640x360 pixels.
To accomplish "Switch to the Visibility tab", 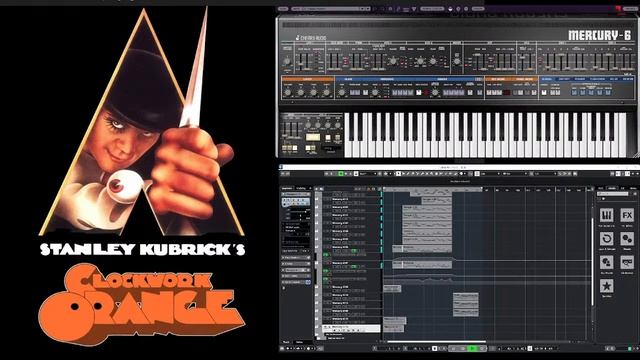I will point(302,188).
